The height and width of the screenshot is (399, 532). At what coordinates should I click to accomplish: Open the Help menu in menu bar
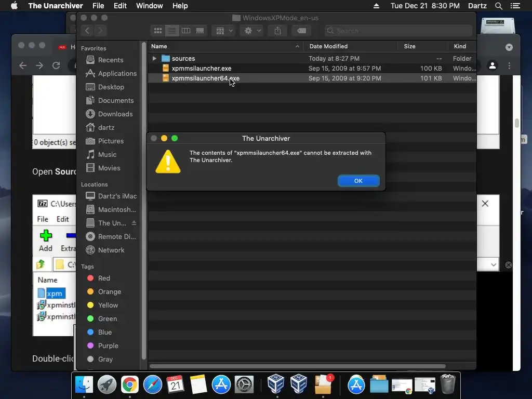(180, 6)
